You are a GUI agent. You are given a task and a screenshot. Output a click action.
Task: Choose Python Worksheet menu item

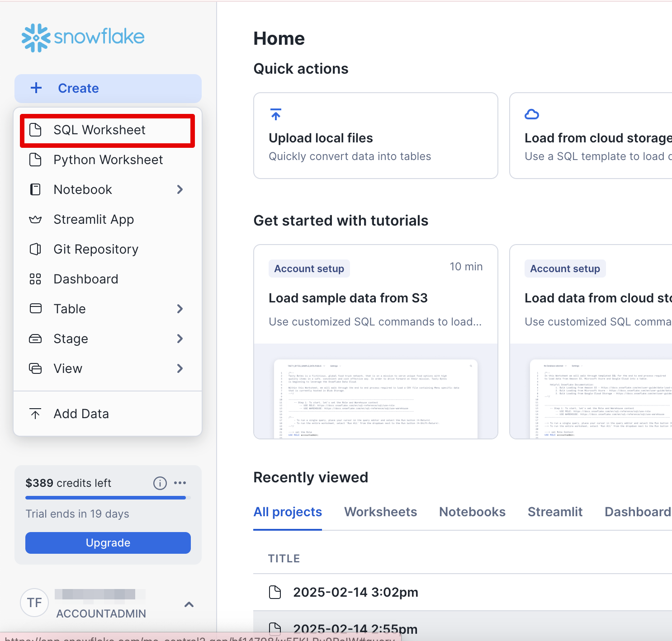[x=108, y=160]
